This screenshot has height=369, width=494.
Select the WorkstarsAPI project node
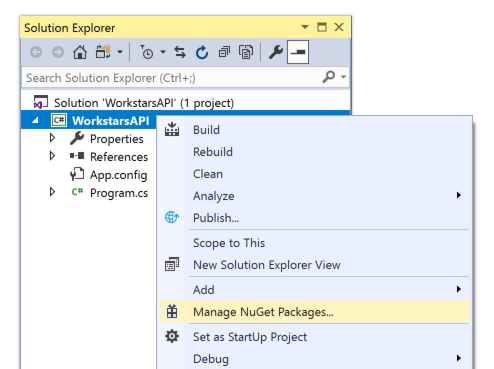pyautogui.click(x=110, y=121)
